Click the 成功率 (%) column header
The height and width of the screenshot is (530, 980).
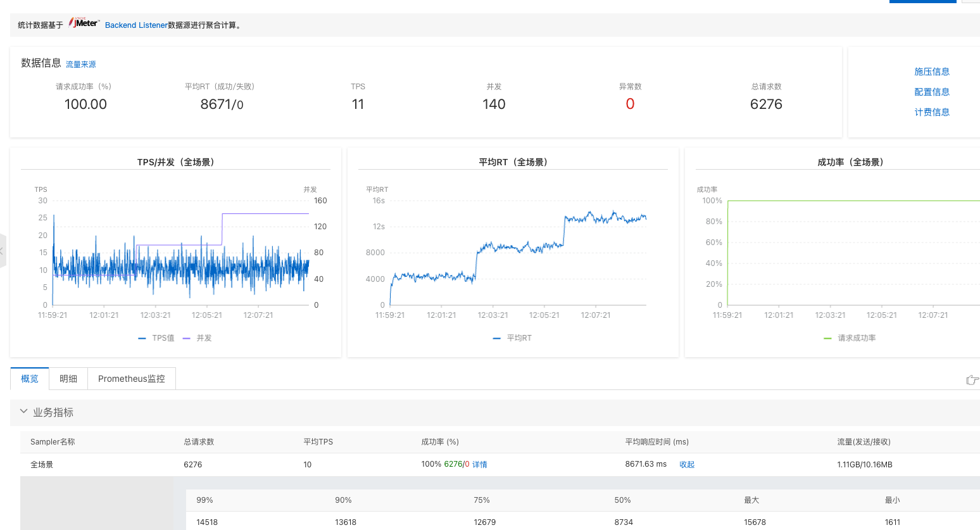pyautogui.click(x=440, y=442)
